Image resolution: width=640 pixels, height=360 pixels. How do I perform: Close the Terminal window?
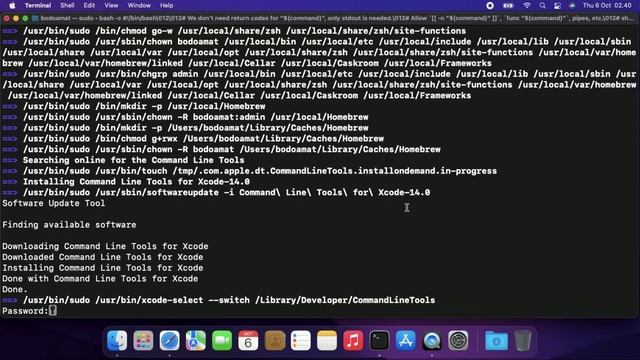tap(7, 18)
